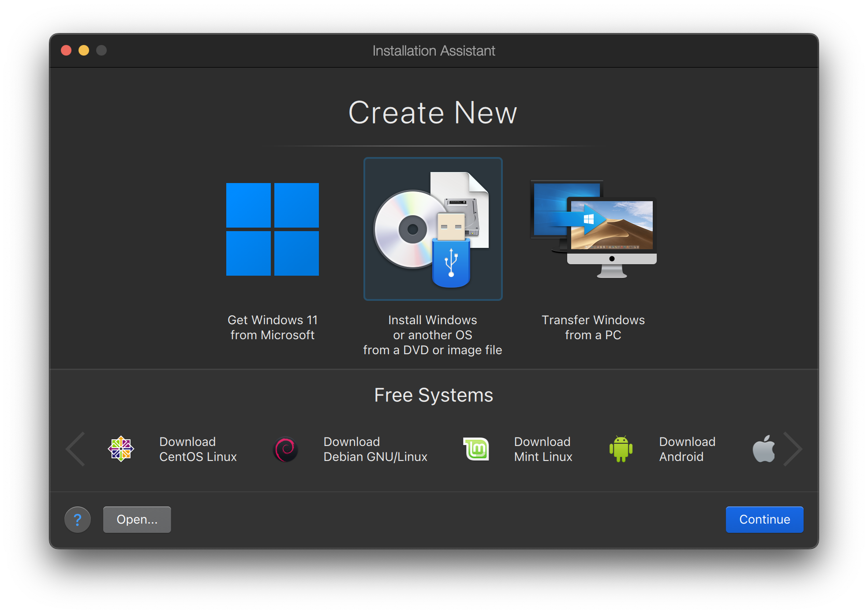Choose Transfer Windows from a PC label

pyautogui.click(x=593, y=327)
